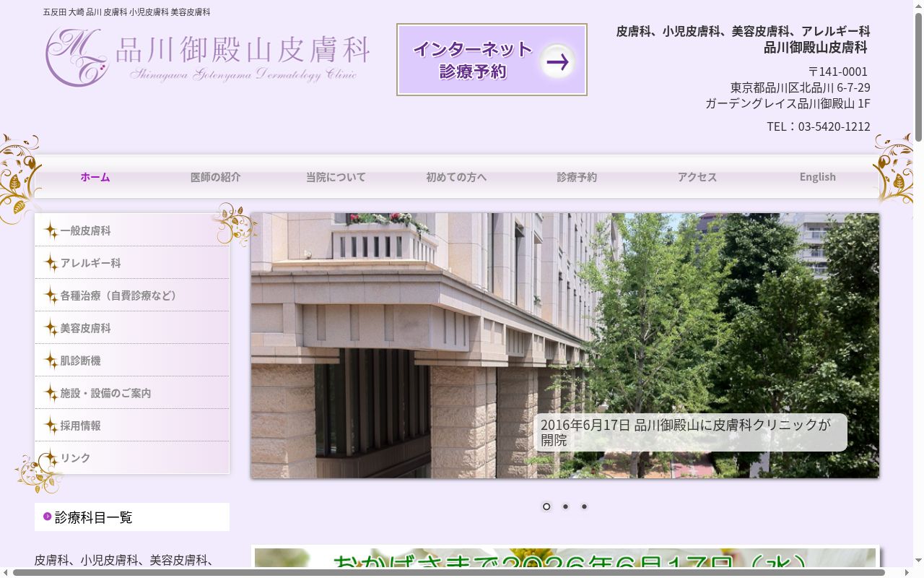Switch to the English page

click(817, 177)
